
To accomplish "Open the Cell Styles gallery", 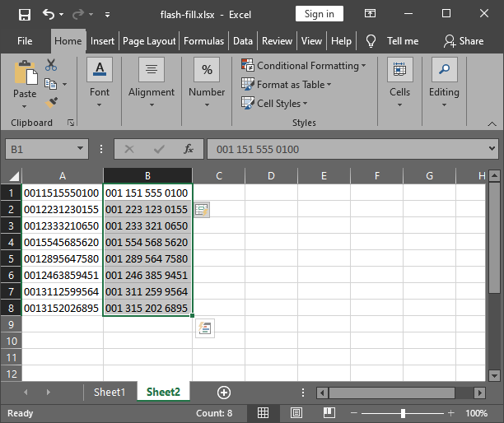I will coord(274,104).
